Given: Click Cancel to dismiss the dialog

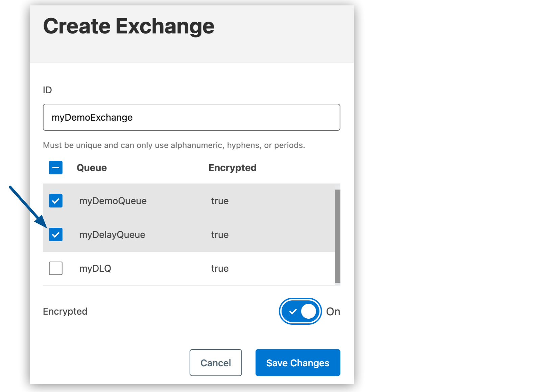Looking at the screenshot, I should [x=216, y=363].
